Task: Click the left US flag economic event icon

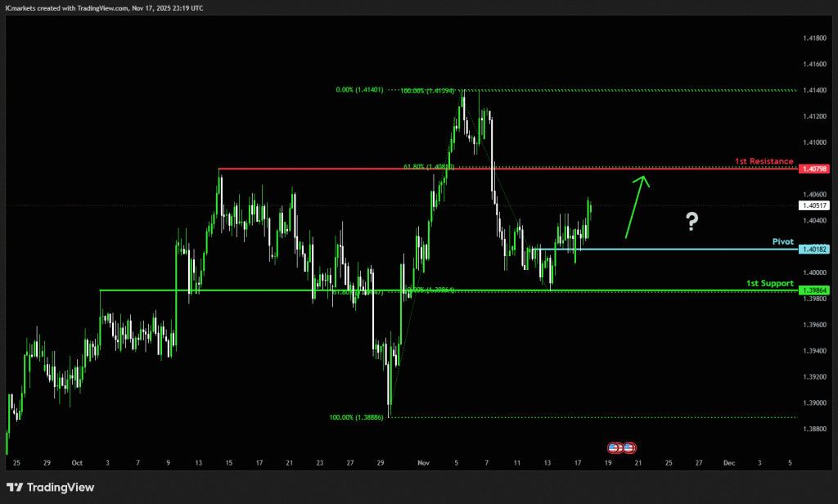Action: pos(614,448)
